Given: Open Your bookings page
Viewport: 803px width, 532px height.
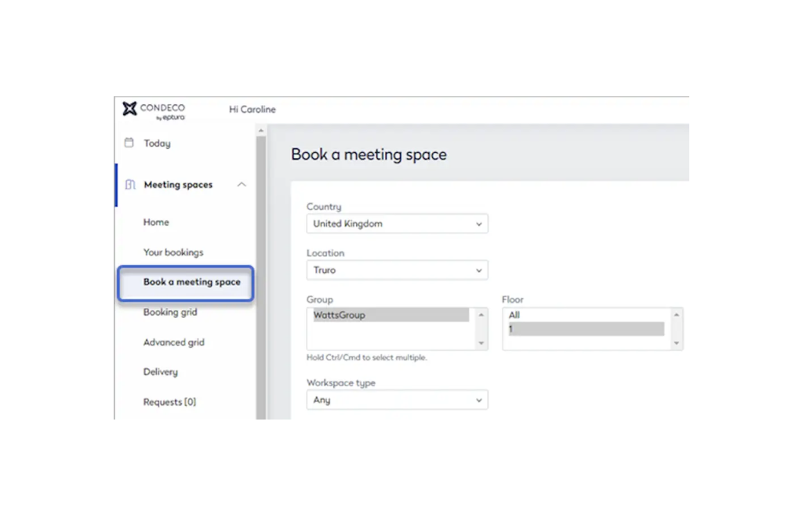Looking at the screenshot, I should click(173, 252).
